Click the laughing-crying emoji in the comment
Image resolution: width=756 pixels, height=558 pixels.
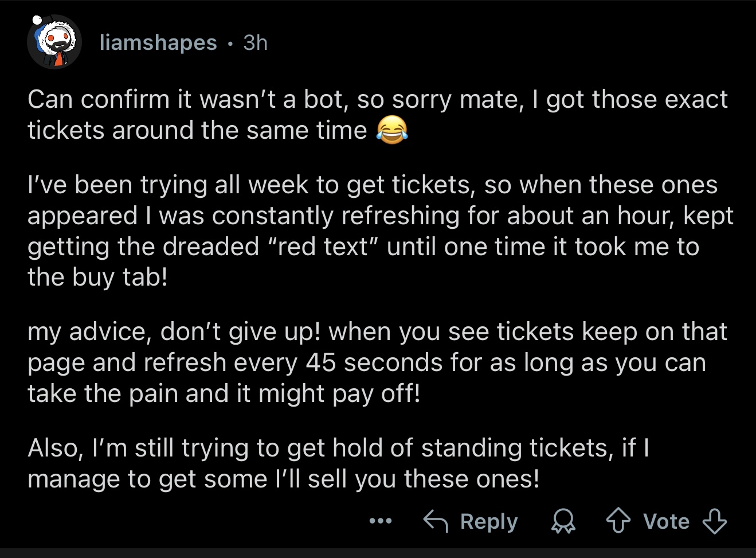click(392, 130)
